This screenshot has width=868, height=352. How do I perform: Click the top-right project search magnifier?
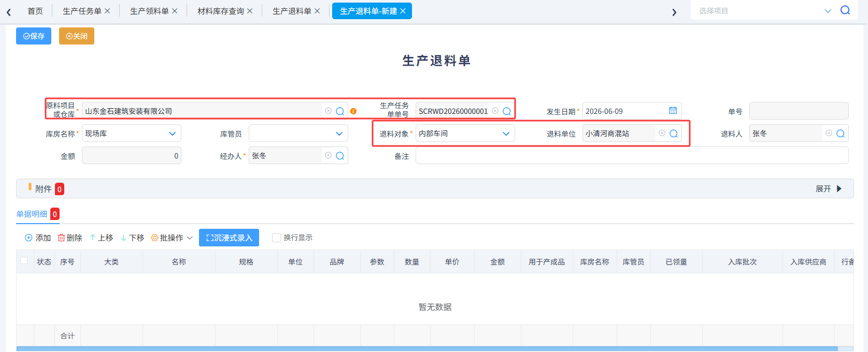coord(845,10)
